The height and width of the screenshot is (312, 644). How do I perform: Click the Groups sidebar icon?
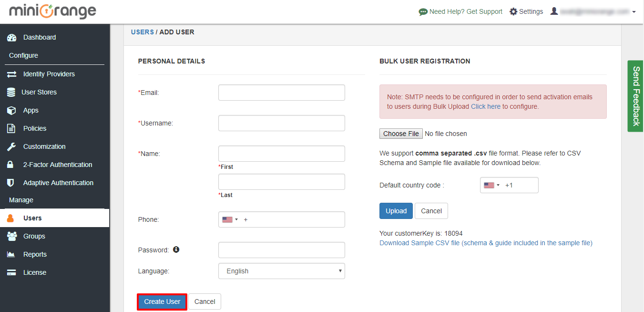pos(11,236)
